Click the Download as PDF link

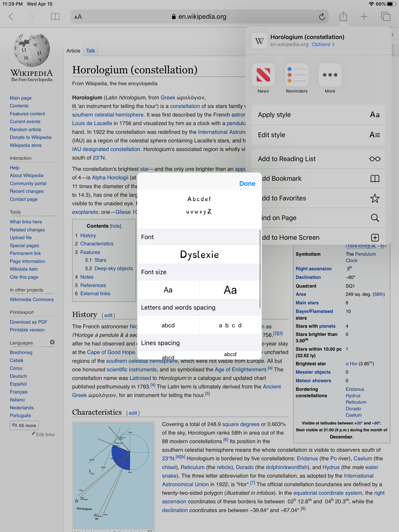[29, 322]
